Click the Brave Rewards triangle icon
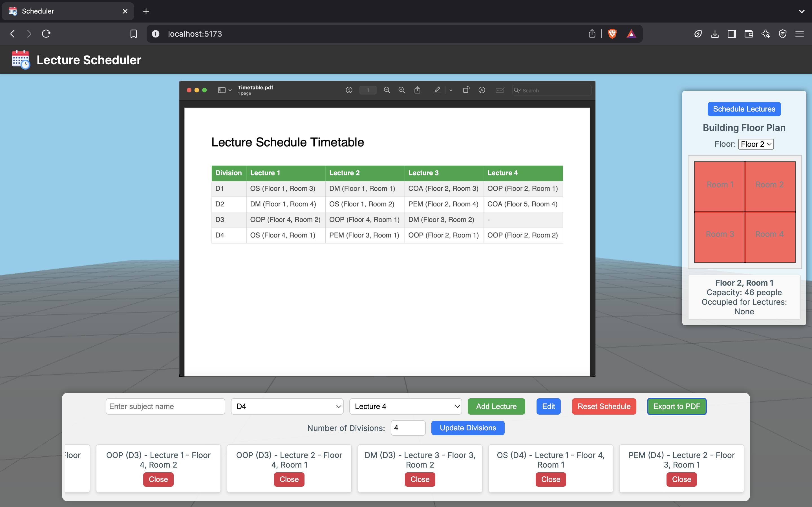Image resolution: width=812 pixels, height=507 pixels. pos(631,34)
